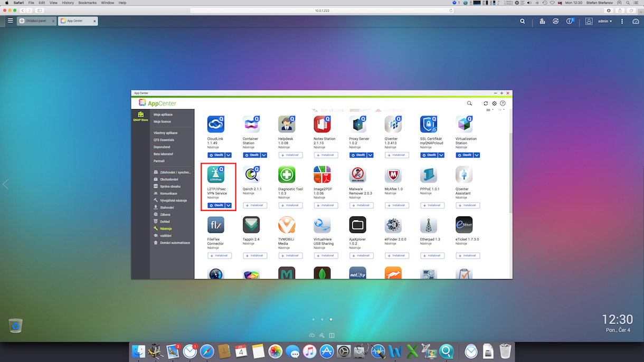644x362 pixels.
Task: Select the McAfee 1.0 app icon
Action: (x=393, y=175)
